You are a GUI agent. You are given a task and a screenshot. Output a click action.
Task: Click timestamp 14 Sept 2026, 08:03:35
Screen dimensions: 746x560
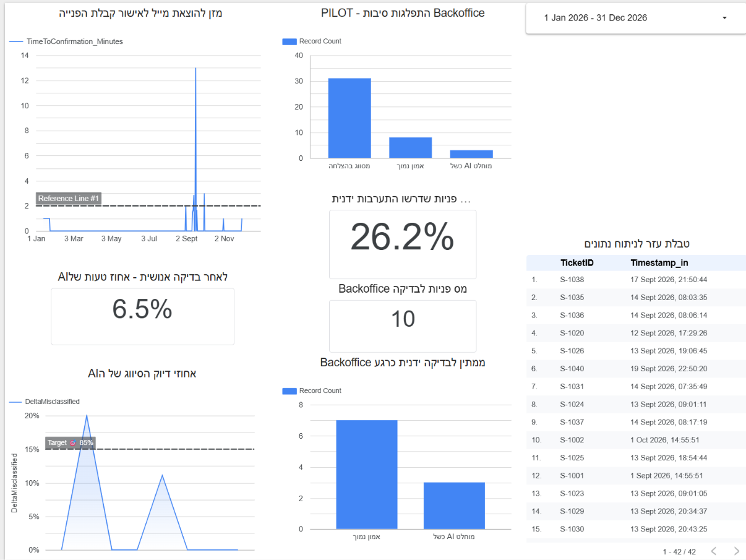(x=667, y=298)
